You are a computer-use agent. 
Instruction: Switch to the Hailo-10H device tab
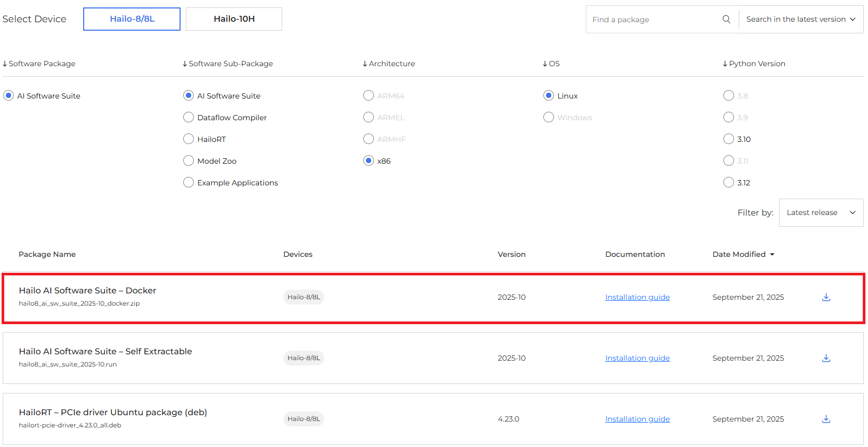(234, 19)
